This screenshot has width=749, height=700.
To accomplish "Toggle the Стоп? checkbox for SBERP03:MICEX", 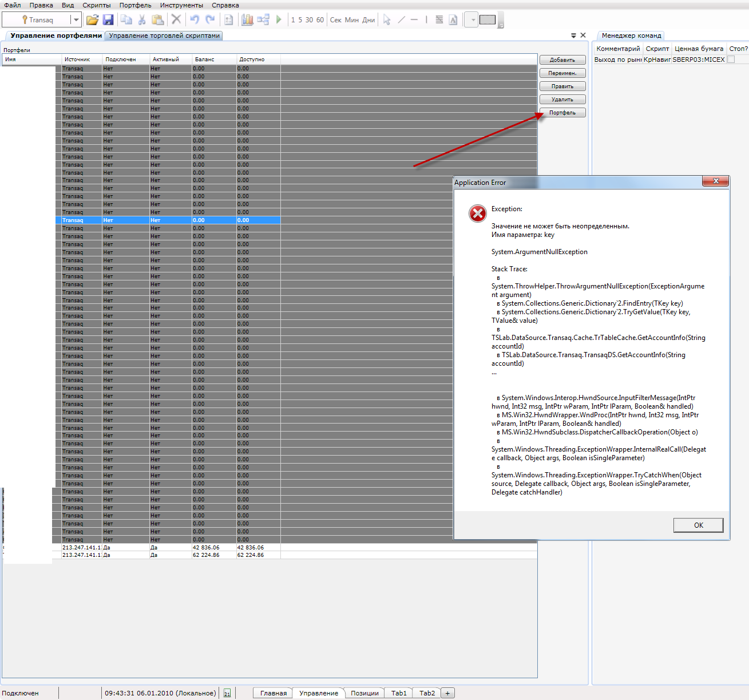I will [x=731, y=60].
